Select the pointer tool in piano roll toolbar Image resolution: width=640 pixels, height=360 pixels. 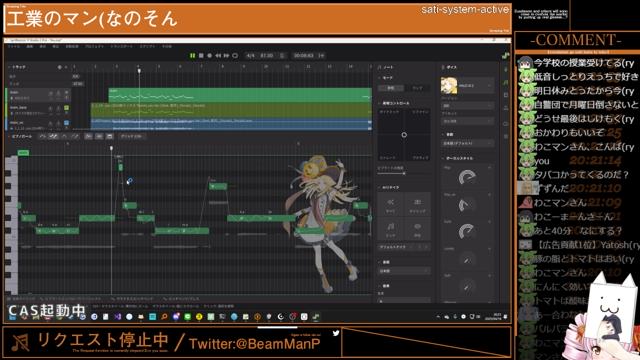[42, 136]
